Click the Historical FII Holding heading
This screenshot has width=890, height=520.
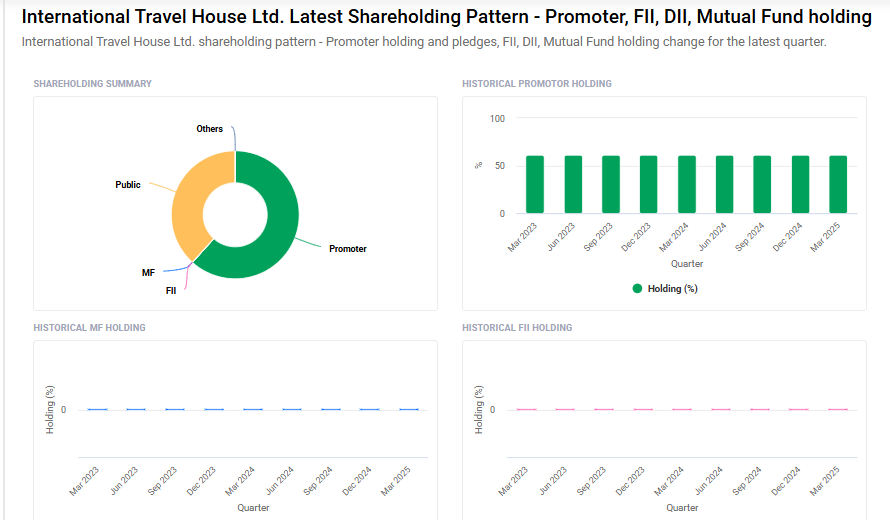coord(517,328)
